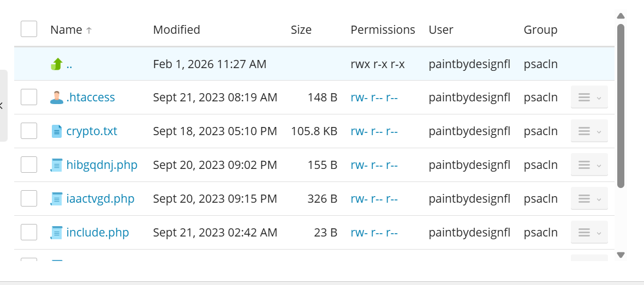Screen dimensions: 644x285
Task: Click the hibgqdnj.php script file icon
Action: [x=57, y=165]
